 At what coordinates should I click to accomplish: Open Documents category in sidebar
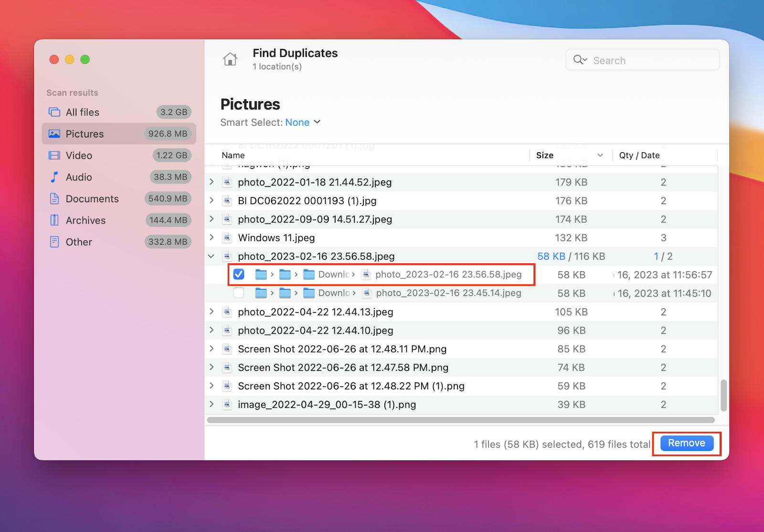click(x=119, y=198)
